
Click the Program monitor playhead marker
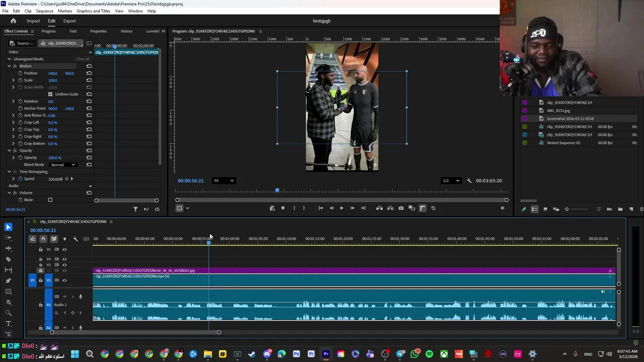[277, 191]
